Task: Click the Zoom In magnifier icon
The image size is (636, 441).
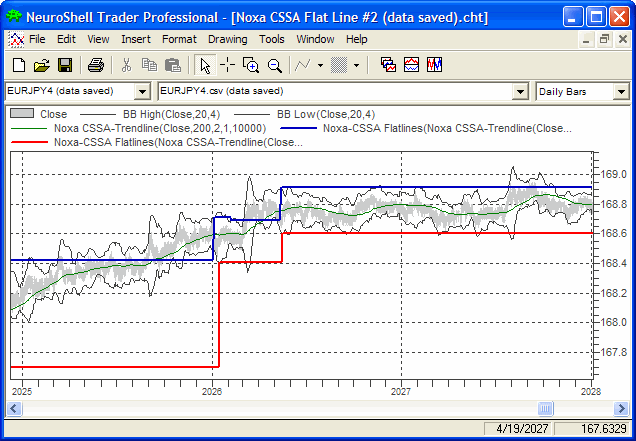Action: 251,65
